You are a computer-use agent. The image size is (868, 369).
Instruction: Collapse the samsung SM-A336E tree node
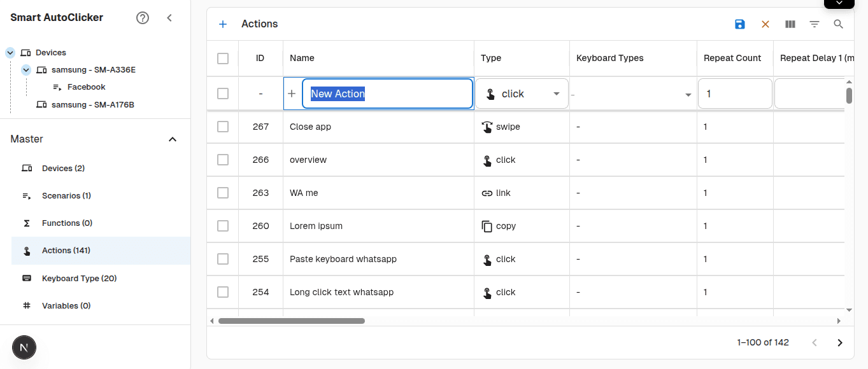[25, 69]
